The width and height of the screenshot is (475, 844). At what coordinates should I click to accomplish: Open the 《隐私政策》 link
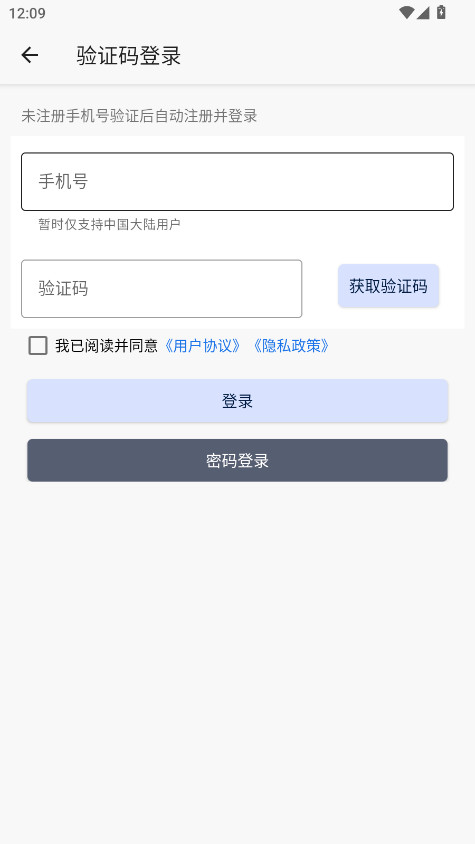coord(291,346)
